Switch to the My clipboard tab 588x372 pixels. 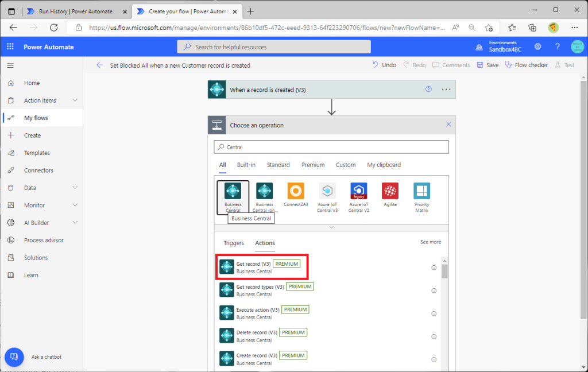(384, 165)
